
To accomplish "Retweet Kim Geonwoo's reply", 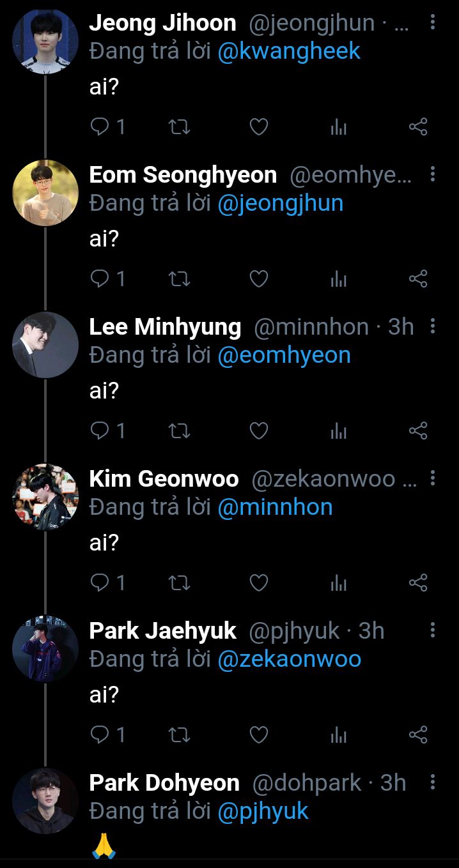I will tap(178, 583).
